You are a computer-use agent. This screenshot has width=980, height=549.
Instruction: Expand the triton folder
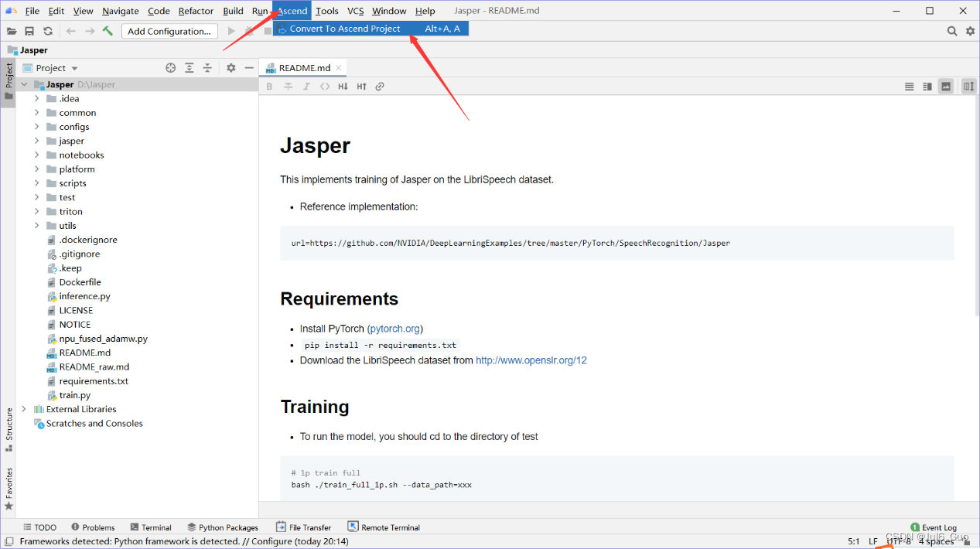(36, 211)
